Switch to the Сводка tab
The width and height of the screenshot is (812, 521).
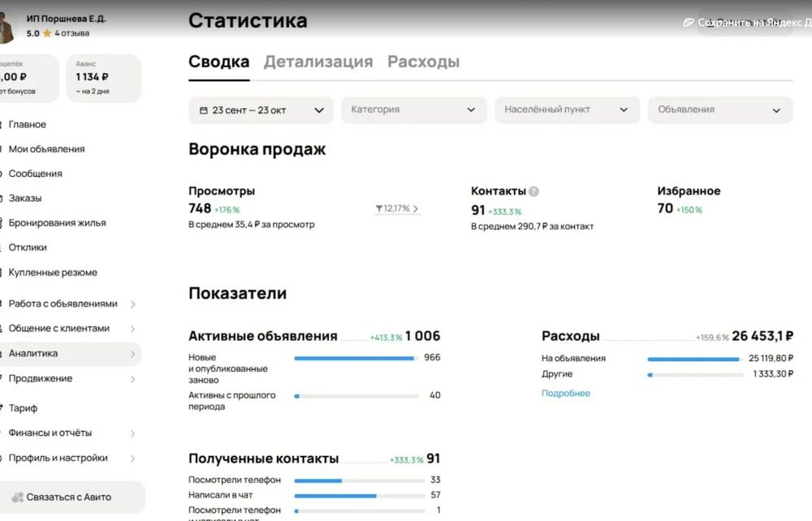pos(219,62)
